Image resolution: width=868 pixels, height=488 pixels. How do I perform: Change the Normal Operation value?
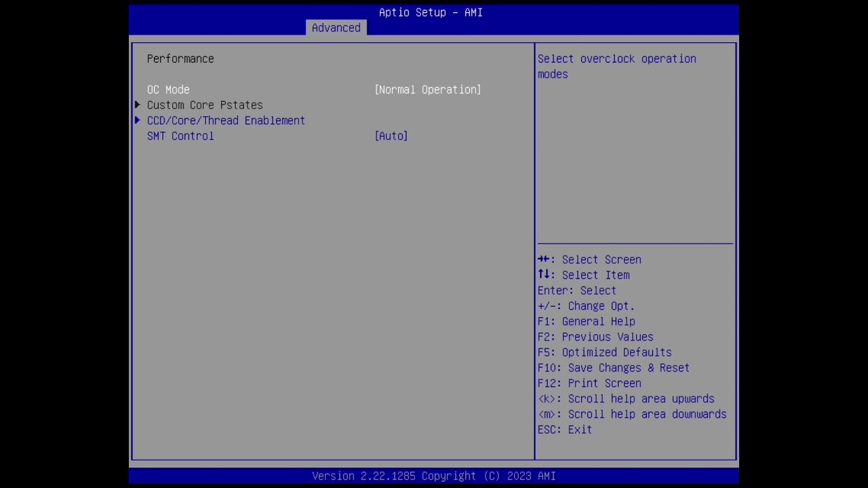(428, 89)
